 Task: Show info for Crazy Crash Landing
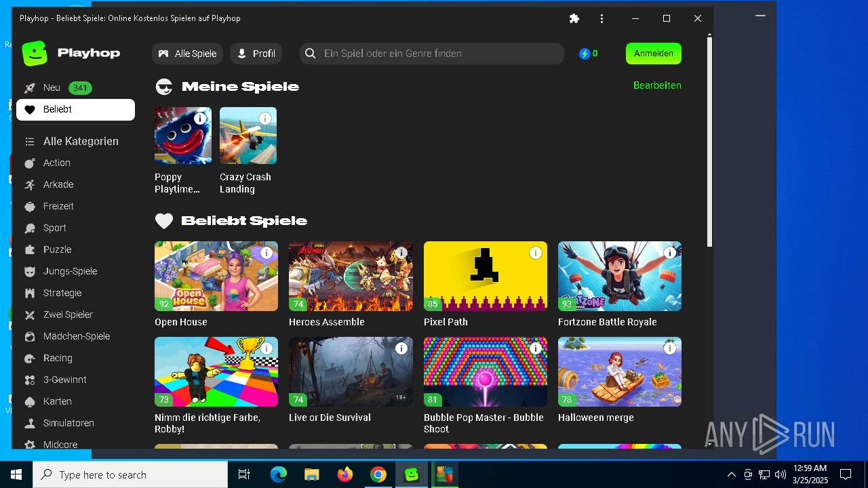point(264,119)
